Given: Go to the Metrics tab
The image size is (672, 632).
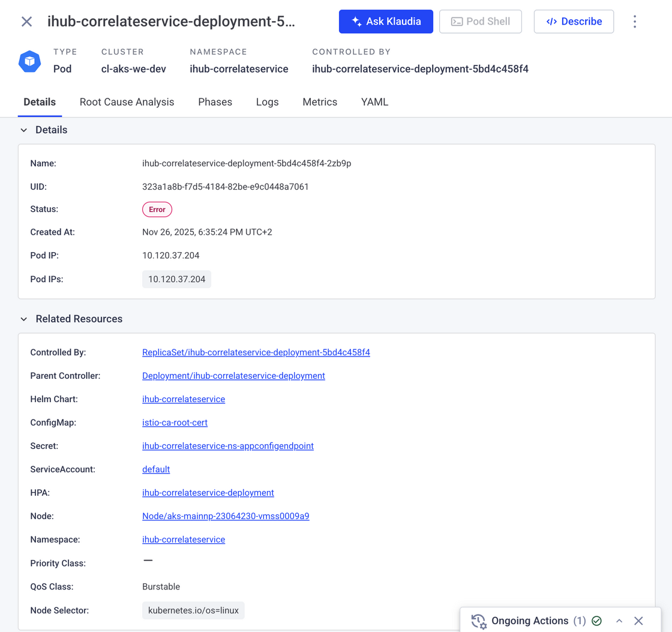Looking at the screenshot, I should pyautogui.click(x=320, y=102).
